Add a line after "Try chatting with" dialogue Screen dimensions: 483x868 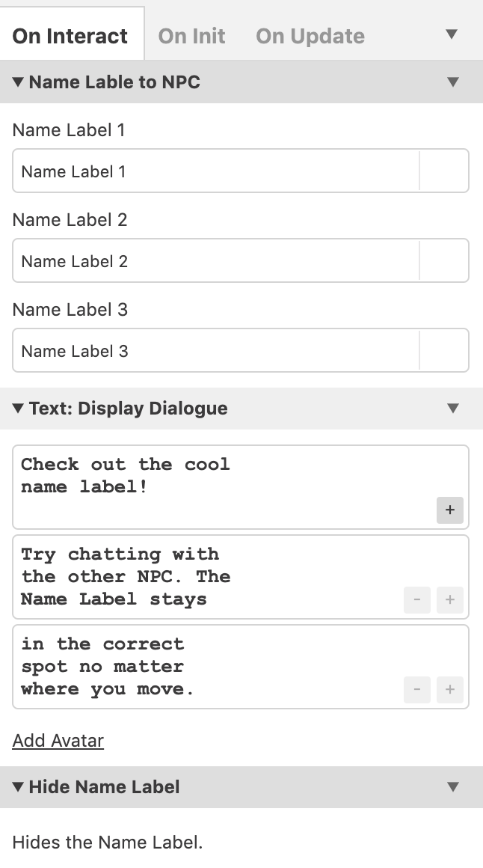(450, 599)
